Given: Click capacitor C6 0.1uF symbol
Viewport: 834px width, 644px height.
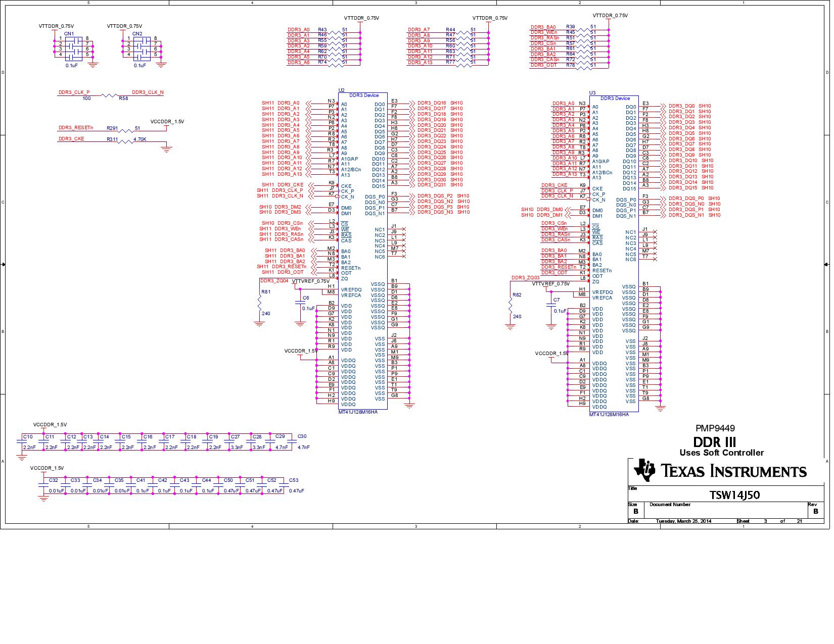Looking at the screenshot, I should point(301,303).
